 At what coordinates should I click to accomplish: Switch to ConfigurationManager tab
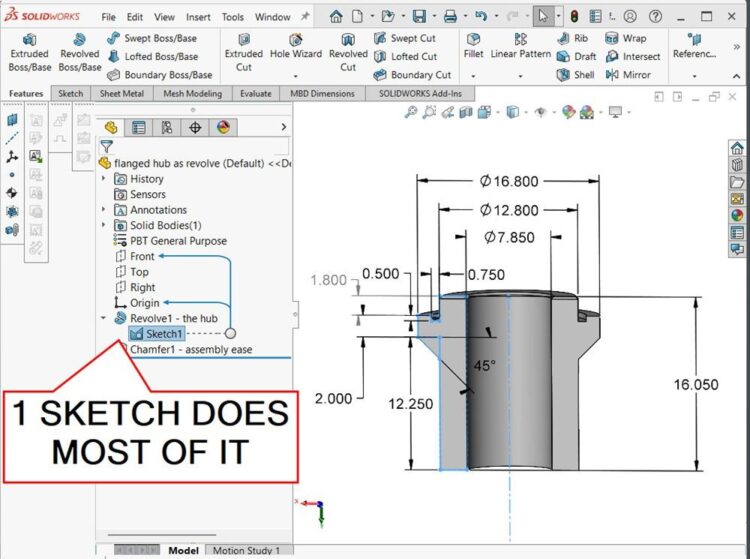[166, 128]
